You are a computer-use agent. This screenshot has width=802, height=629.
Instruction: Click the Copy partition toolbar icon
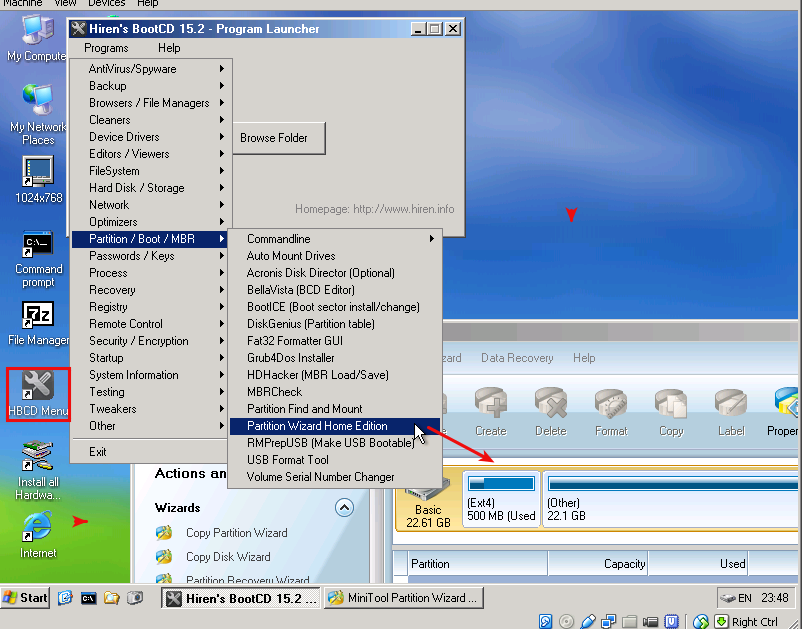(671, 411)
